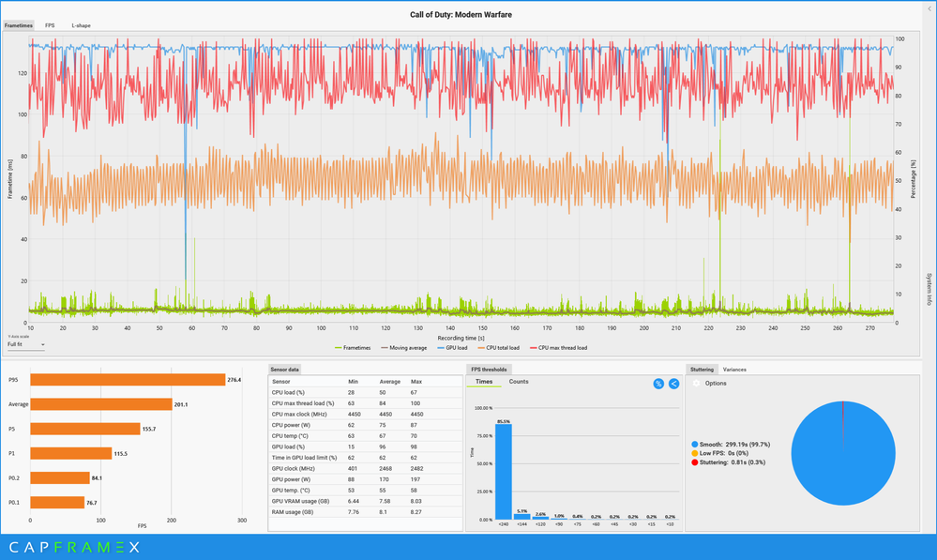Expand the System info side panel
The image size is (937, 560).
tap(929, 289)
